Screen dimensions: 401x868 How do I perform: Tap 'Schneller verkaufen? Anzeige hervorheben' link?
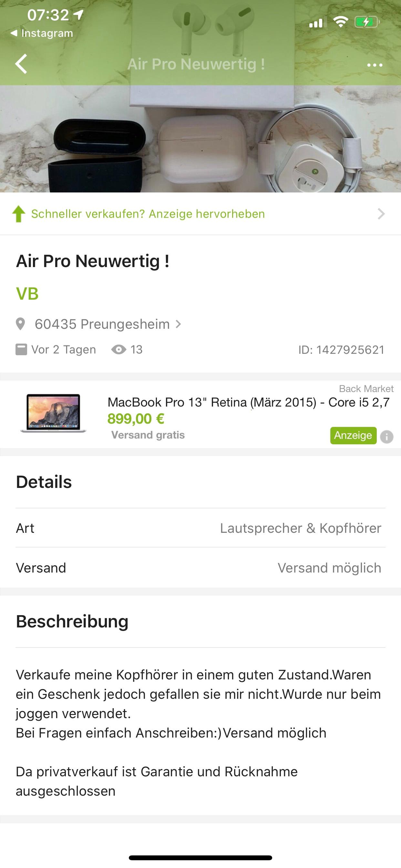tap(148, 214)
